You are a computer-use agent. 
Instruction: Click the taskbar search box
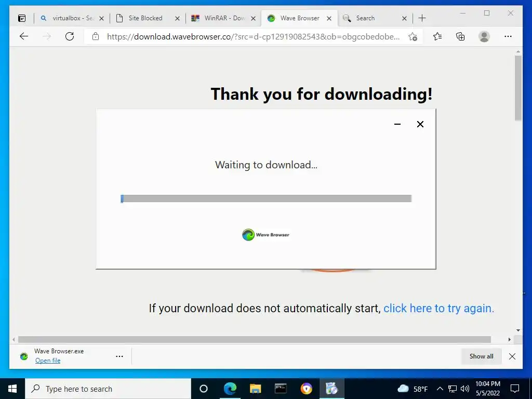[108, 389]
